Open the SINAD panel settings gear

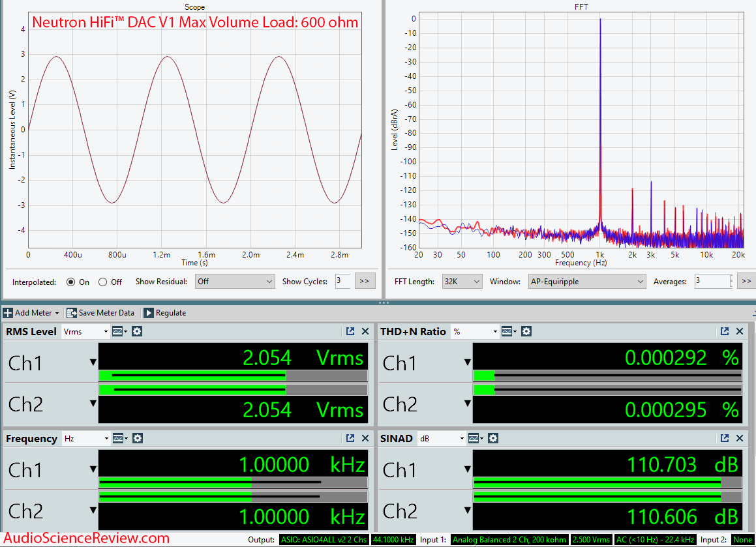[x=492, y=438]
